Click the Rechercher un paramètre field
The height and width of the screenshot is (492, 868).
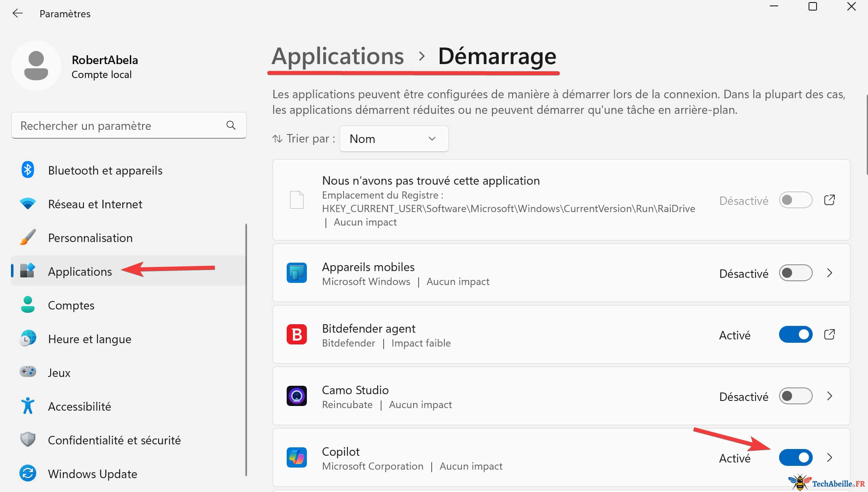[x=120, y=126]
